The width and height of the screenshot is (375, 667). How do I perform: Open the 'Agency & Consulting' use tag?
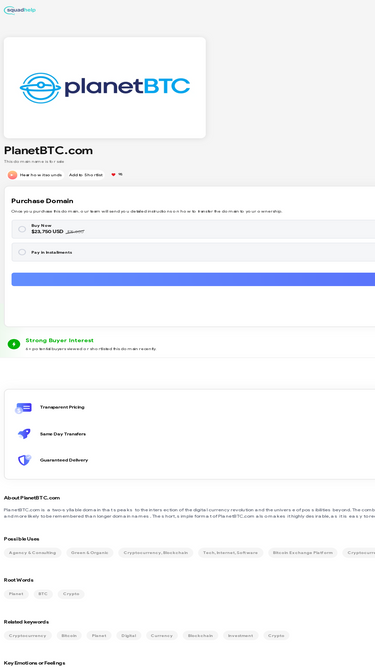(x=32, y=553)
